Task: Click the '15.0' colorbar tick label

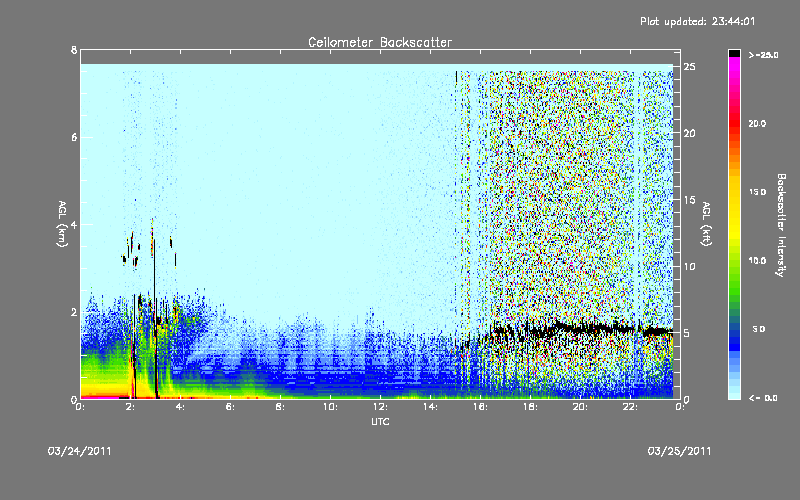Action: (x=757, y=192)
